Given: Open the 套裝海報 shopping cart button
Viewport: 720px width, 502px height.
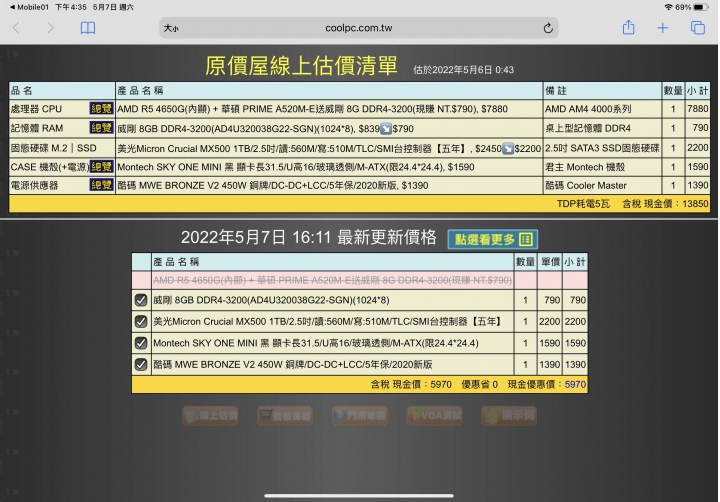Looking at the screenshot, I should point(285,416).
